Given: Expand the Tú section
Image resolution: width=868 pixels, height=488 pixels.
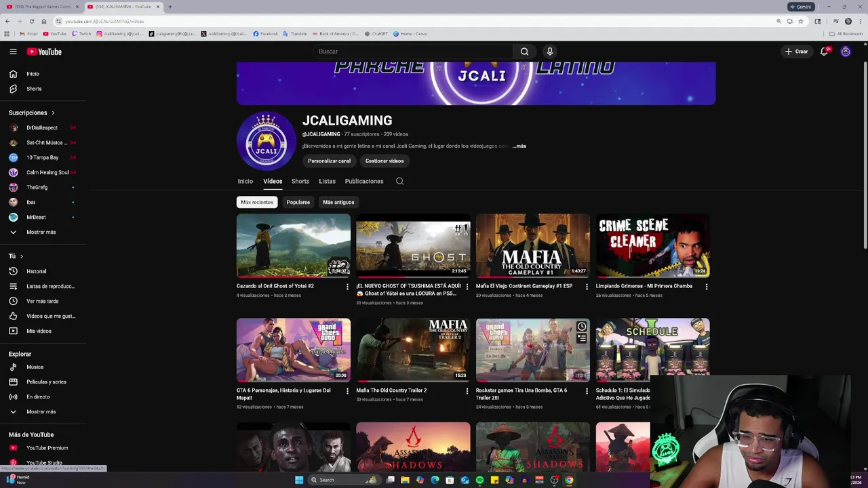Looking at the screenshot, I should tap(16, 256).
